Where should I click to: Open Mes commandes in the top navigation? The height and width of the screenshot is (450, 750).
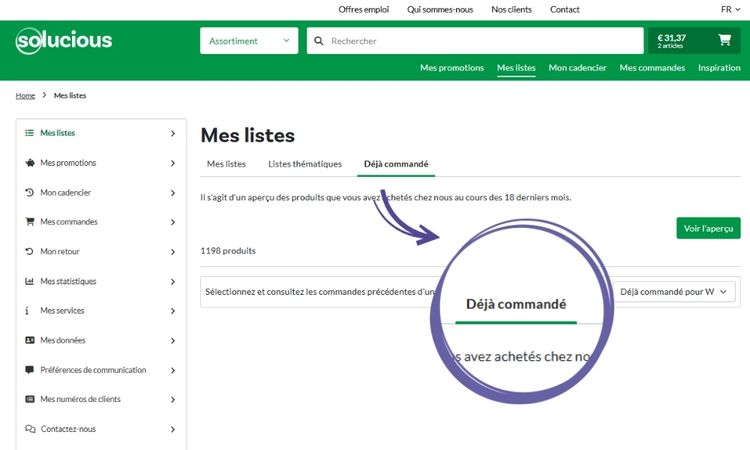652,68
